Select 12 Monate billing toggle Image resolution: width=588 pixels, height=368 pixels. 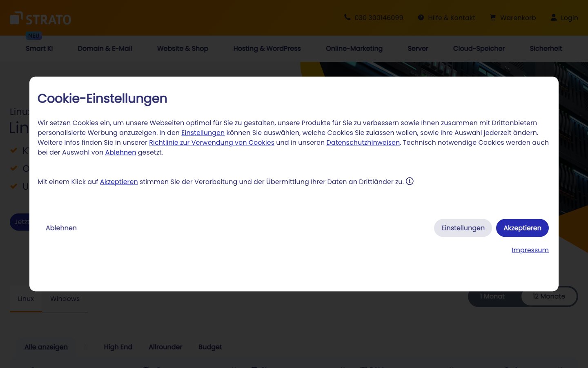click(x=549, y=296)
